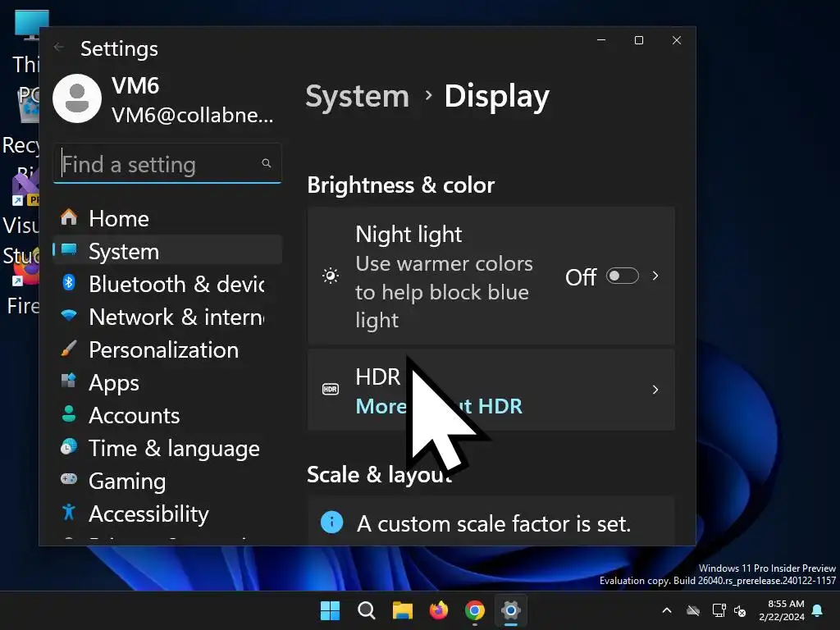This screenshot has height=630, width=840.
Task: Go back with the Settings back arrow
Action: (x=59, y=48)
